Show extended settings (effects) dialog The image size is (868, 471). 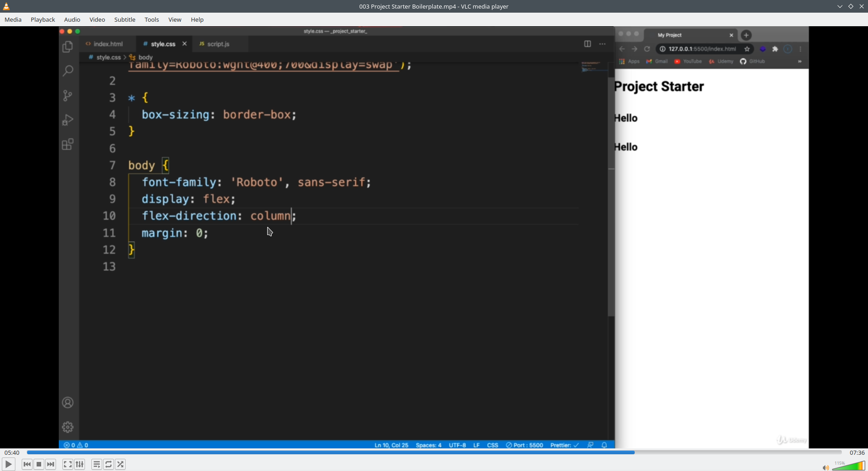point(80,464)
